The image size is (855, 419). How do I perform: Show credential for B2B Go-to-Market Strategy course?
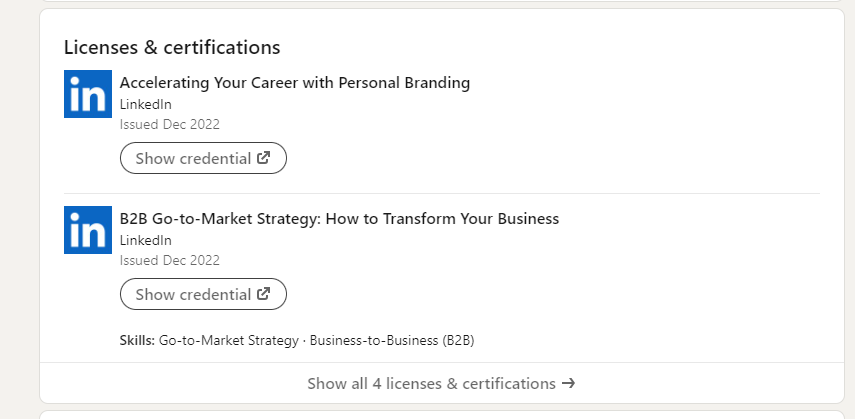point(203,294)
